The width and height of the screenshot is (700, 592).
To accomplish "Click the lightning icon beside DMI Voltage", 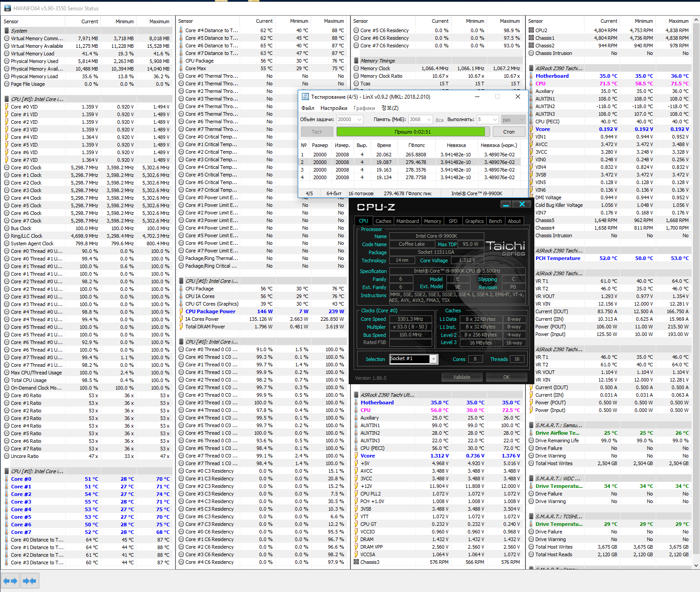I will coord(531,197).
